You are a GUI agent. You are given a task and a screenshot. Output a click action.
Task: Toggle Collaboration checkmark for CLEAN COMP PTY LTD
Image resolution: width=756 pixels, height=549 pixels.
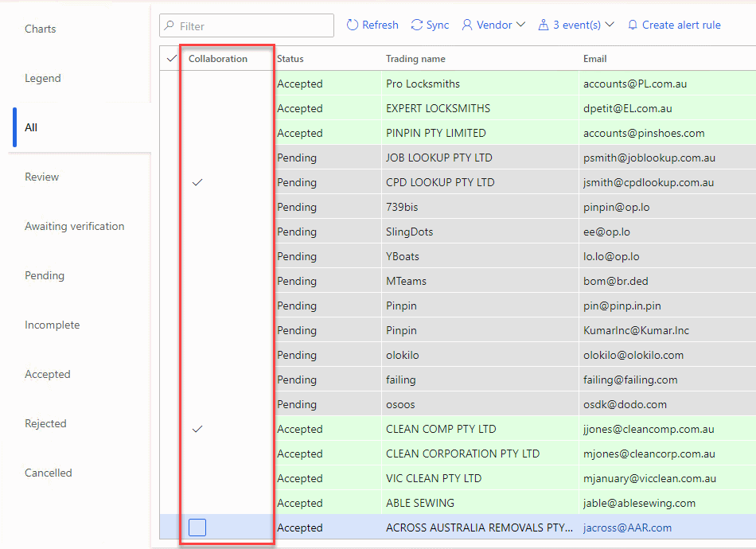tap(197, 430)
